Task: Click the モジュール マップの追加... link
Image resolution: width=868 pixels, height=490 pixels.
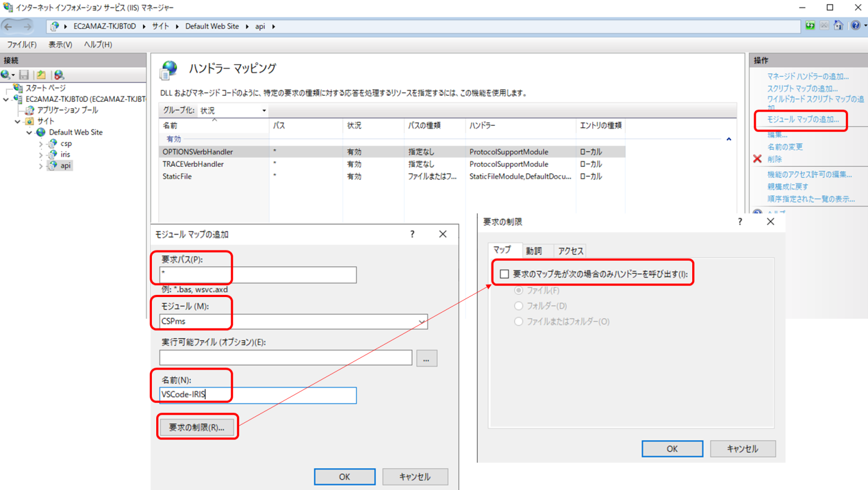Action: click(x=802, y=119)
